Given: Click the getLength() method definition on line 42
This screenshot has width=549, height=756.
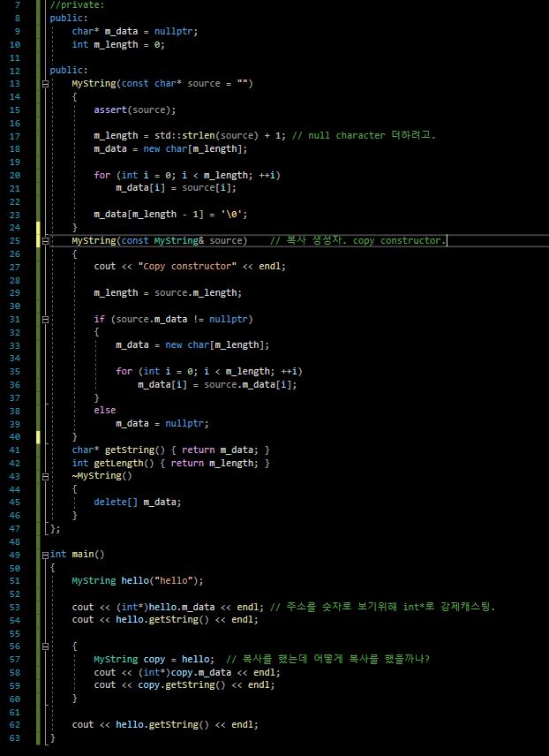Looking at the screenshot, I should pyautogui.click(x=170, y=464).
